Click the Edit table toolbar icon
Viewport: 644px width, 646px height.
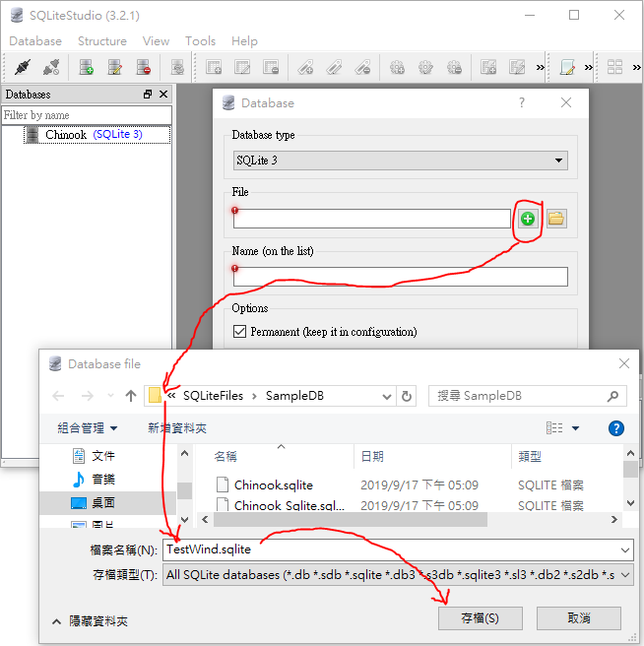click(242, 67)
